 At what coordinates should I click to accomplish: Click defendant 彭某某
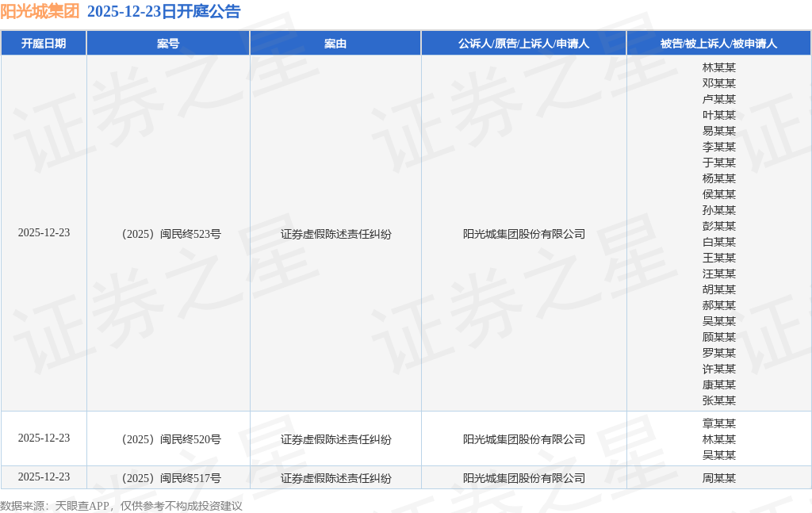point(718,226)
